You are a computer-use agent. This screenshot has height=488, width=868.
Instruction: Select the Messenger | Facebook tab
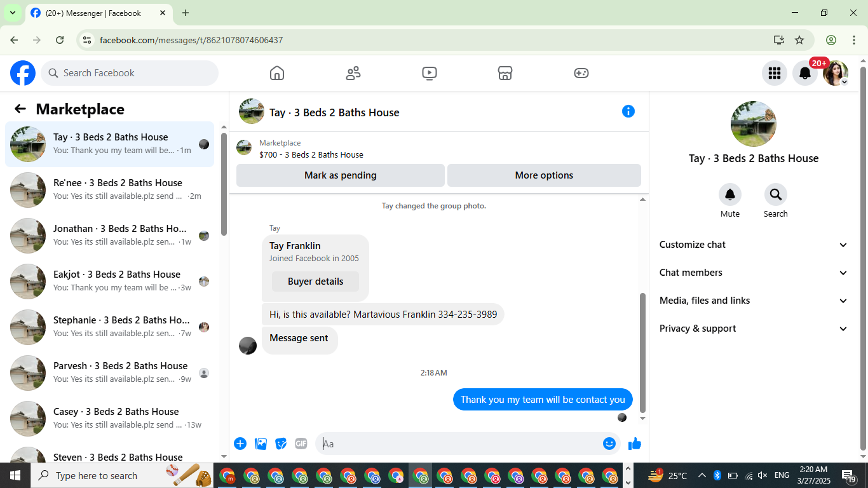98,13
